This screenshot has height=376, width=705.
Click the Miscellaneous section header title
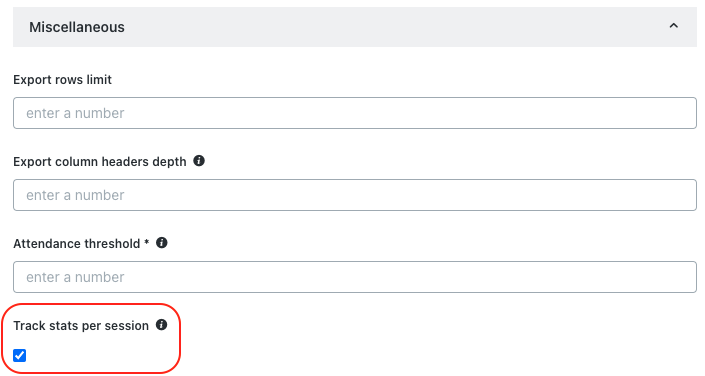pyautogui.click(x=77, y=27)
